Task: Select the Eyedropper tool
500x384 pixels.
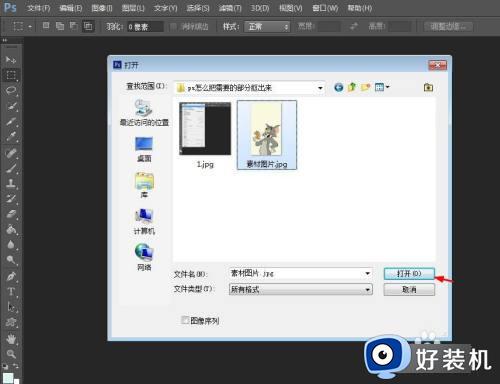Action: tap(11, 136)
